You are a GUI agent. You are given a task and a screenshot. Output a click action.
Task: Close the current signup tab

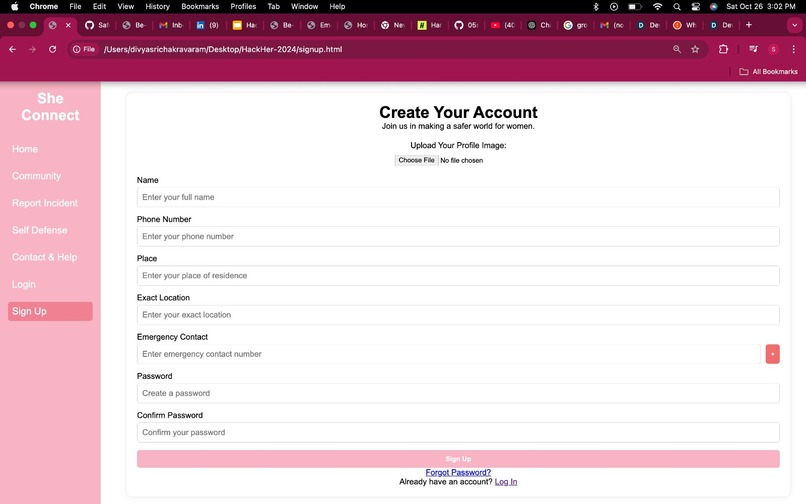click(68, 25)
